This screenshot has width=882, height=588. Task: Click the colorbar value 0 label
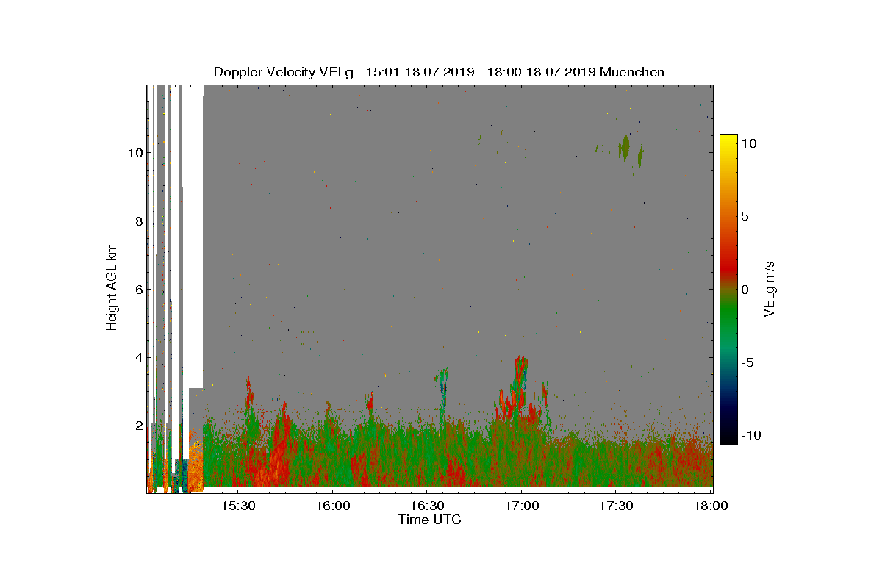click(745, 290)
